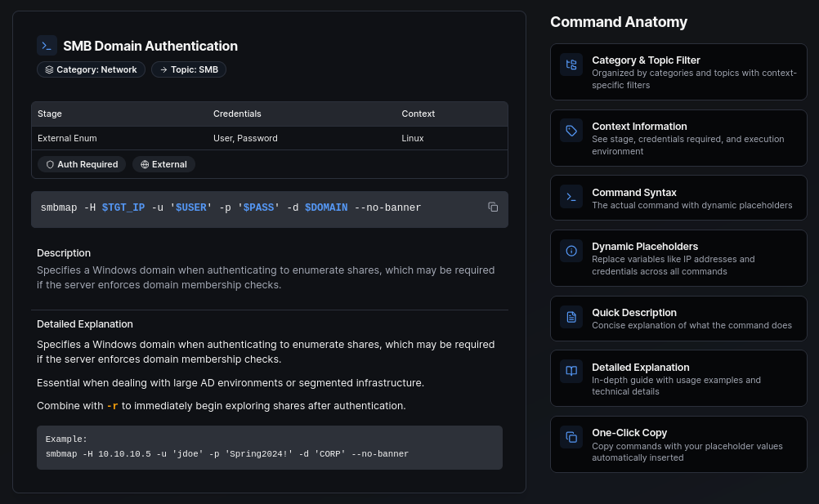Click the Context Information tag icon

(571, 131)
